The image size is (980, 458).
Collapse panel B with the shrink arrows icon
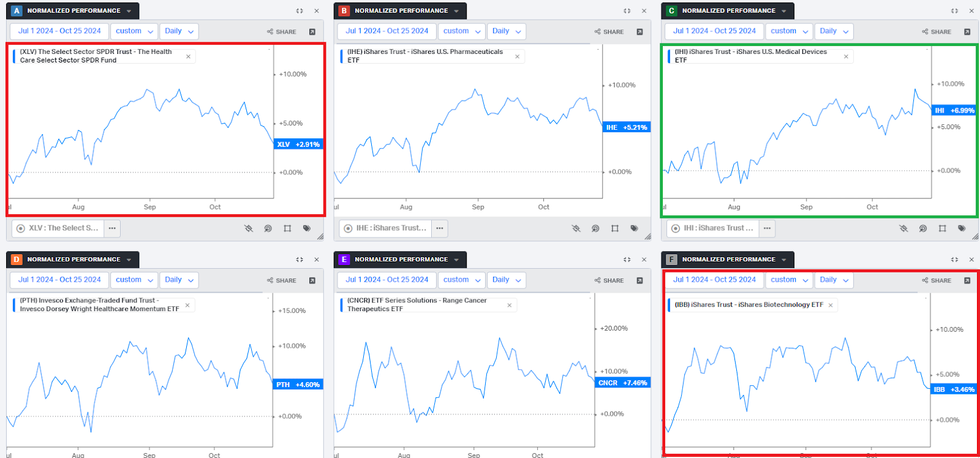(627, 11)
